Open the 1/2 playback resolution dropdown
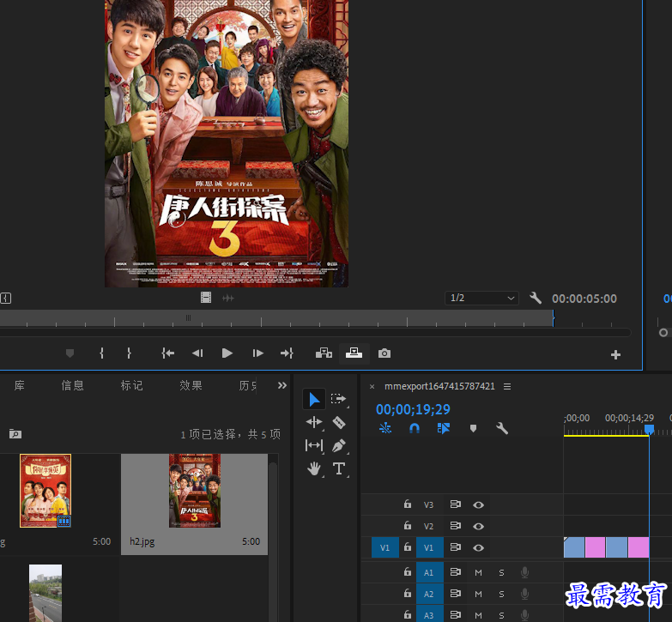 point(481,298)
